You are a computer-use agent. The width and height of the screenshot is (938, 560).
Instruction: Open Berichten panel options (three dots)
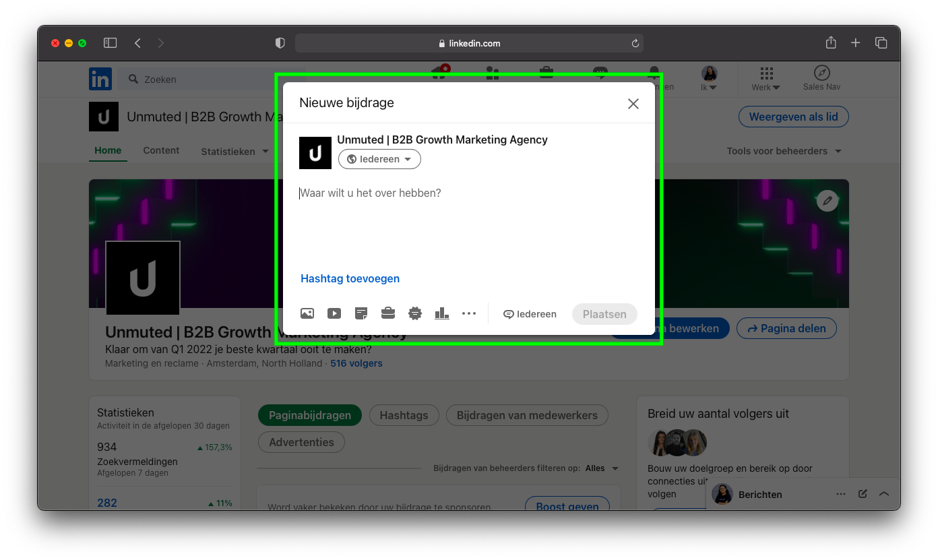pyautogui.click(x=841, y=494)
